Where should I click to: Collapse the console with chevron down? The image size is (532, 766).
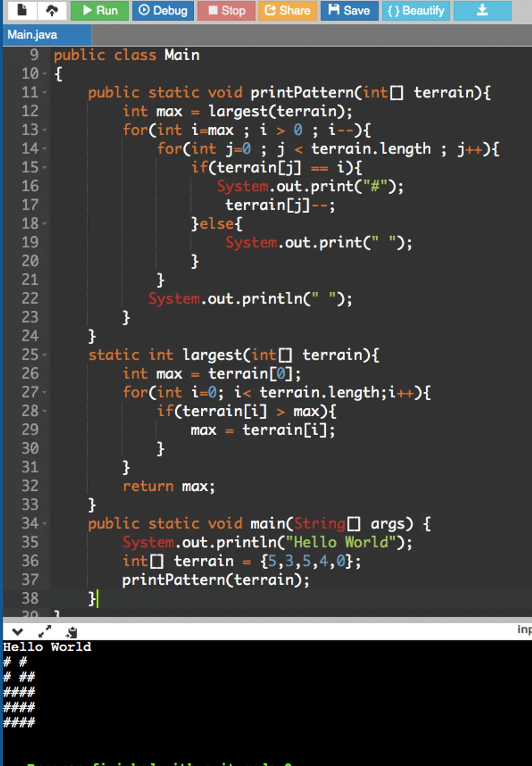tap(17, 631)
